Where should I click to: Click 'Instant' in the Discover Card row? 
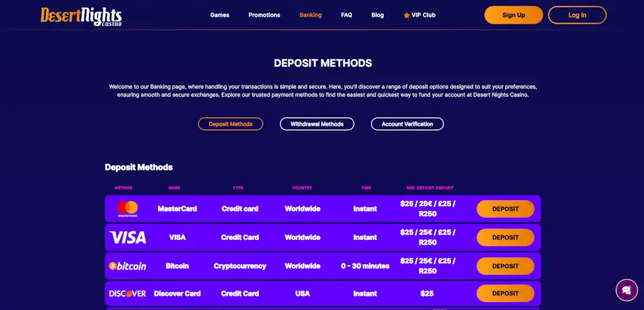pos(365,294)
